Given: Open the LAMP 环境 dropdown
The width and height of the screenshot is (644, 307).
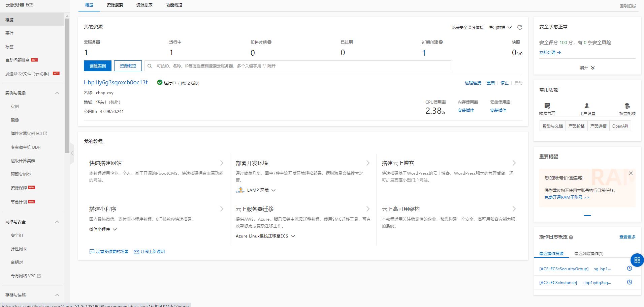Looking at the screenshot, I should [261, 190].
